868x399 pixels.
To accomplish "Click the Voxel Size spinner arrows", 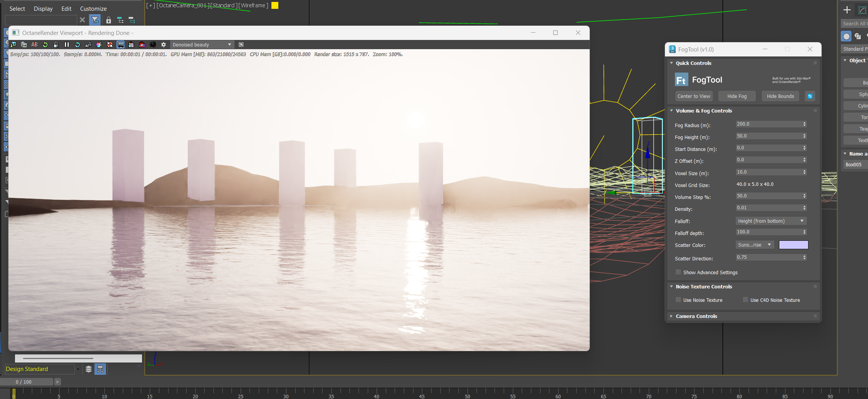I will pos(805,172).
